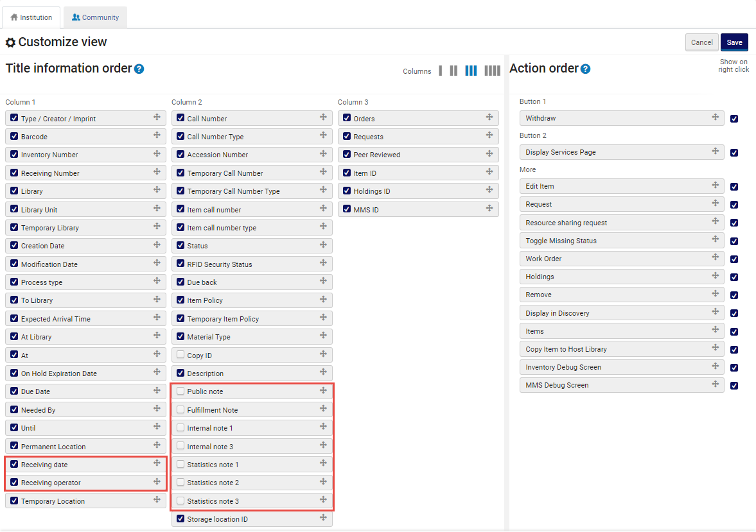Grab the move handle for Temporary Location
Image resolution: width=756 pixels, height=532 pixels.
(157, 500)
